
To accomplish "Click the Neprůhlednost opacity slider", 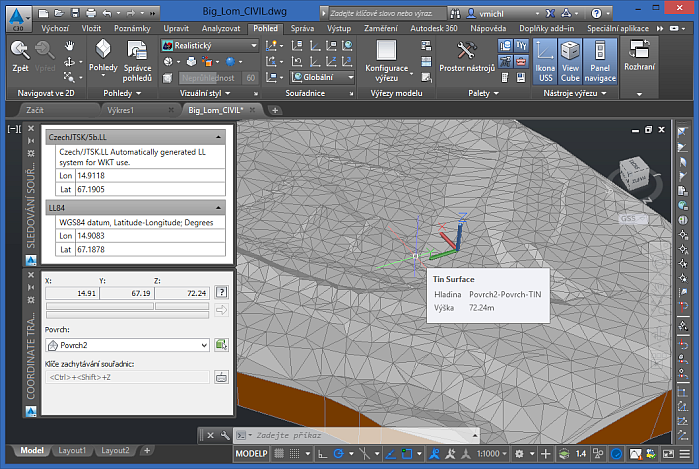I will point(209,77).
